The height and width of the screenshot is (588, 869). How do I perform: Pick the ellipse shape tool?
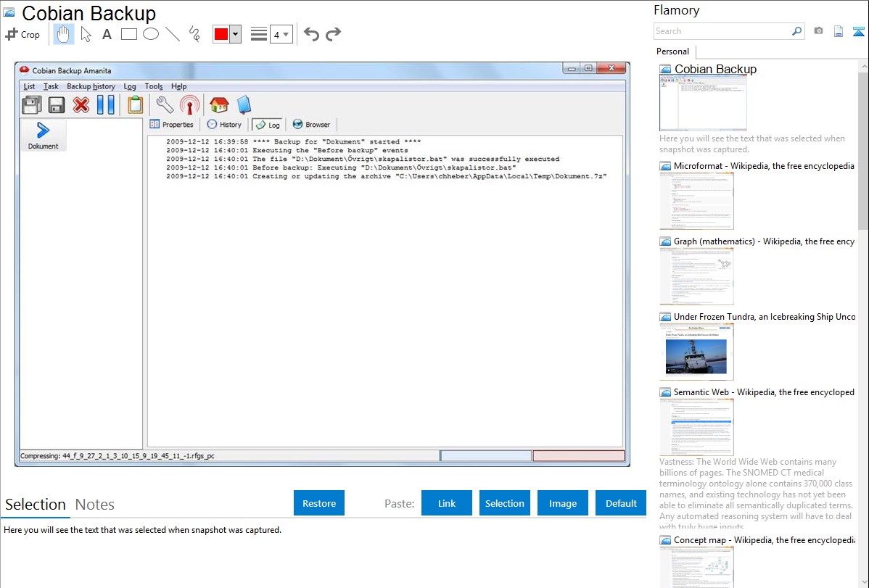coord(151,34)
